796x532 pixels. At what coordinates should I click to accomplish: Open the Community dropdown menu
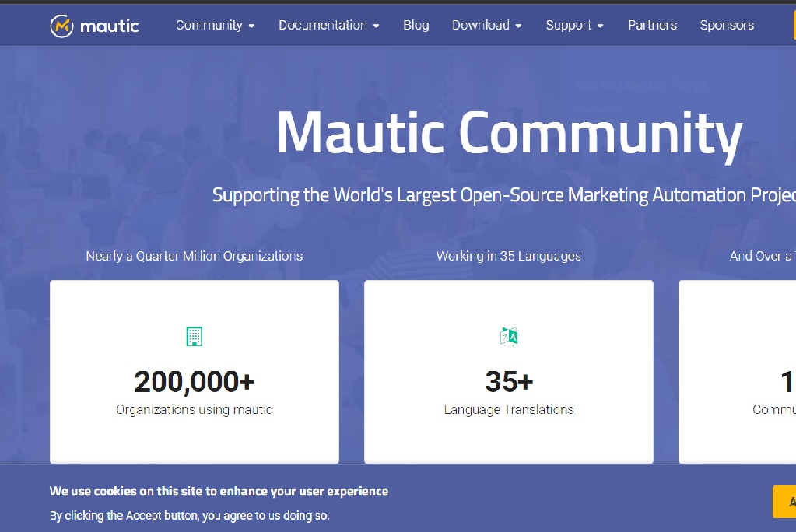(x=216, y=25)
